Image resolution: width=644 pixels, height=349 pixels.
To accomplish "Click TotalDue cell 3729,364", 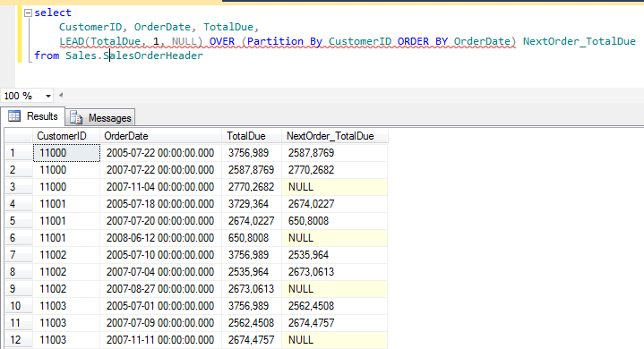I will pos(252,204).
